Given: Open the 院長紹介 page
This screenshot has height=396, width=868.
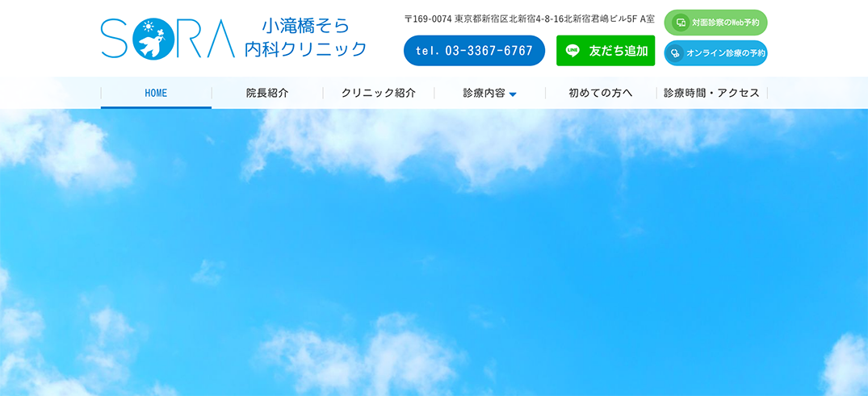Looking at the screenshot, I should (x=267, y=93).
